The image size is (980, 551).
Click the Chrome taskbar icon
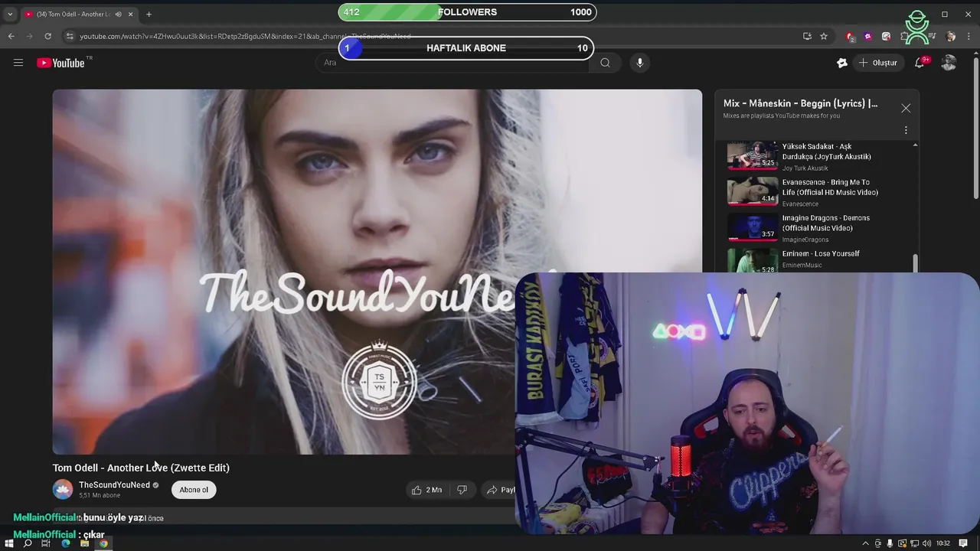[x=103, y=543]
